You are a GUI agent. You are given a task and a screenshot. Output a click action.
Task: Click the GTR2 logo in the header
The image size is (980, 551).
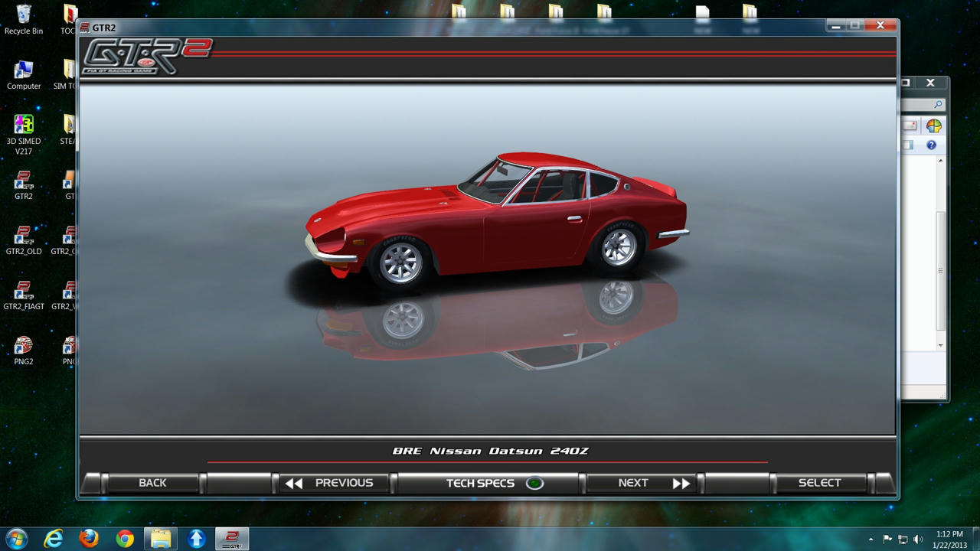[147, 57]
